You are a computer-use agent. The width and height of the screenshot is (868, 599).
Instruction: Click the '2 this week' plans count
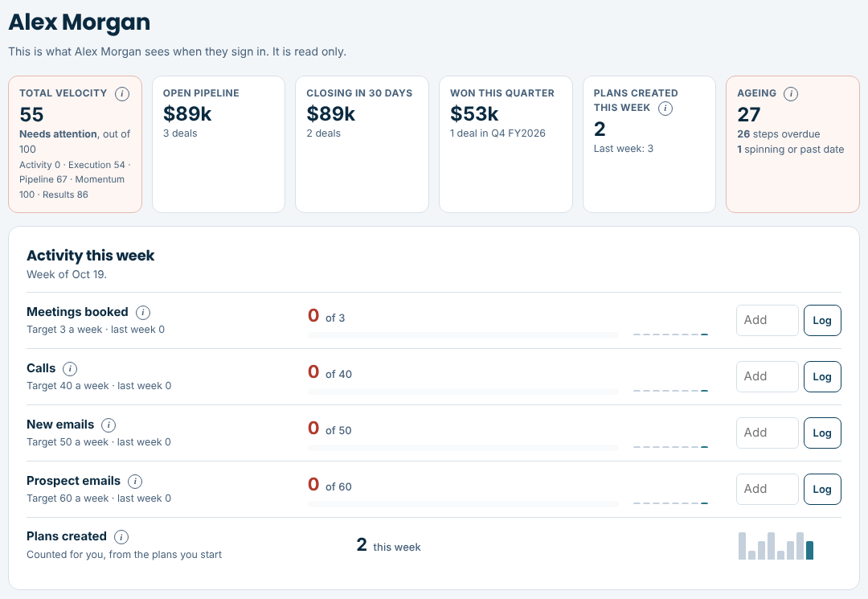point(388,545)
